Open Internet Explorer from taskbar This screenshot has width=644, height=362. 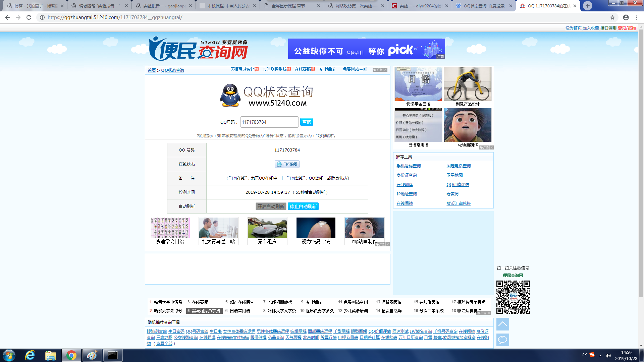pos(30,355)
